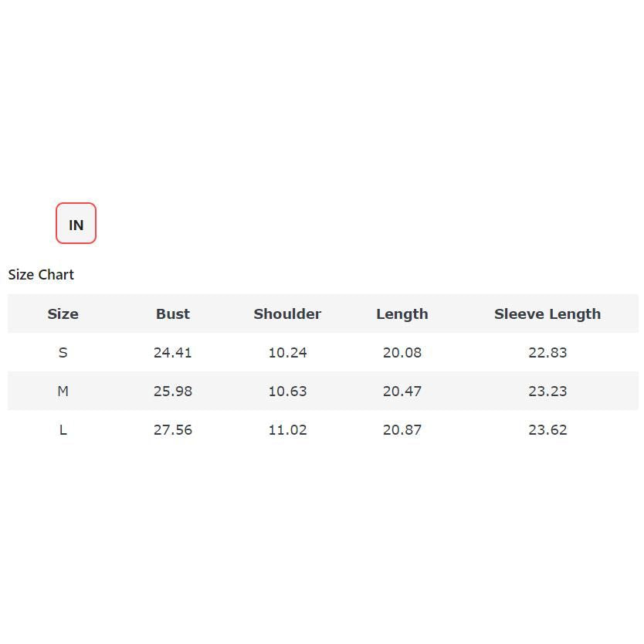The image size is (644, 644).
Task: Click the size S row label
Action: [x=63, y=353]
